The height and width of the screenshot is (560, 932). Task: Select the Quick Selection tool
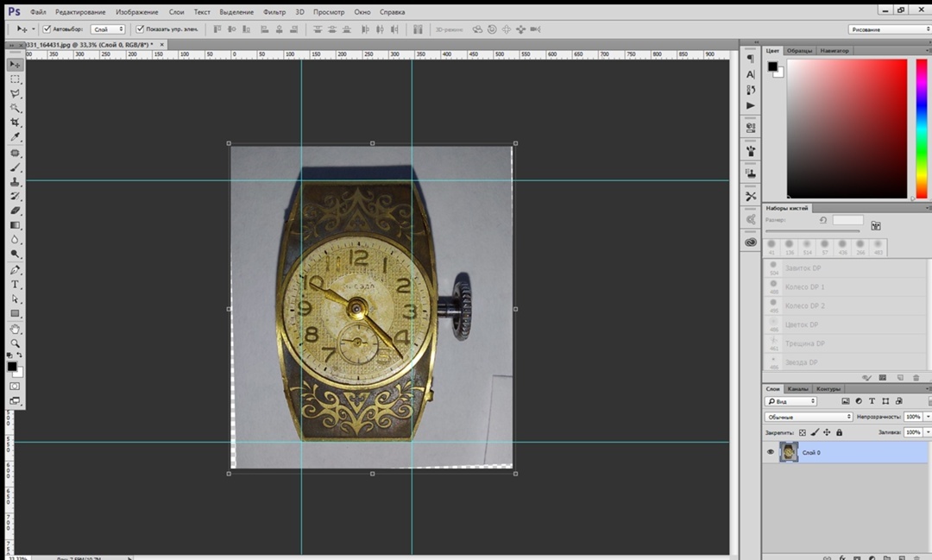tap(15, 108)
